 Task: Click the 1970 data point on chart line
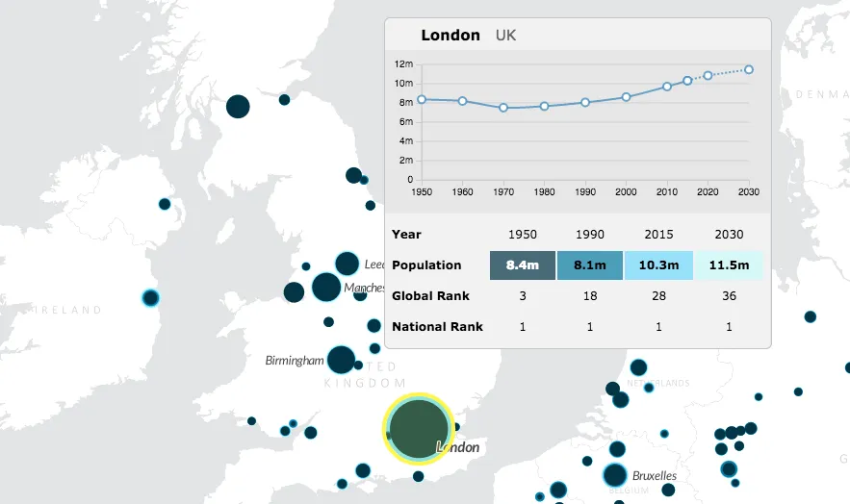[503, 108]
